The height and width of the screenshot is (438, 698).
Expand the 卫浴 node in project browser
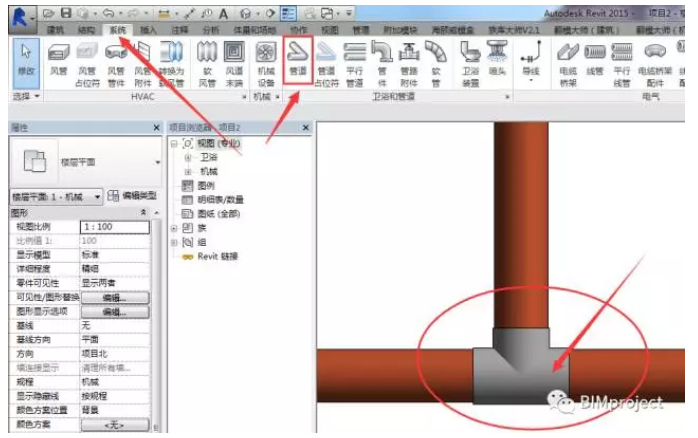point(188,158)
